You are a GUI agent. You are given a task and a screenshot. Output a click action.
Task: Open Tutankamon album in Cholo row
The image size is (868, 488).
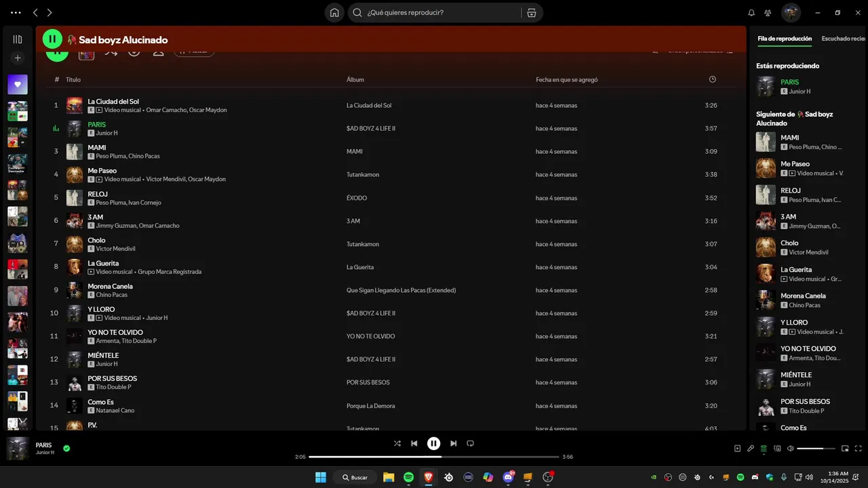tap(363, 244)
